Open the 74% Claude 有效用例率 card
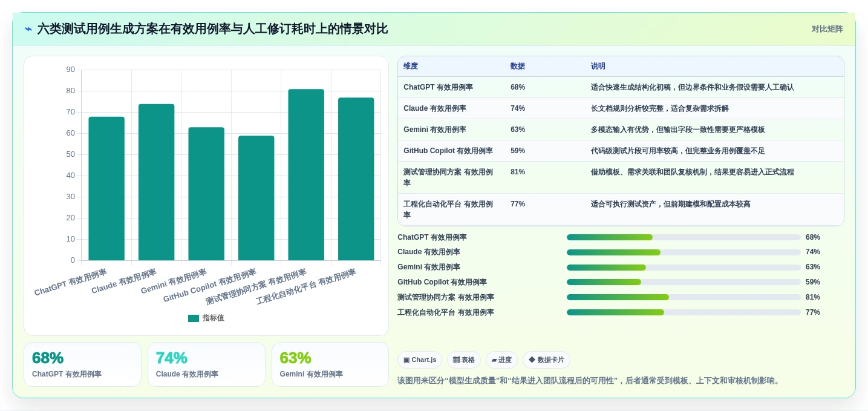868x411 pixels. pos(206,364)
